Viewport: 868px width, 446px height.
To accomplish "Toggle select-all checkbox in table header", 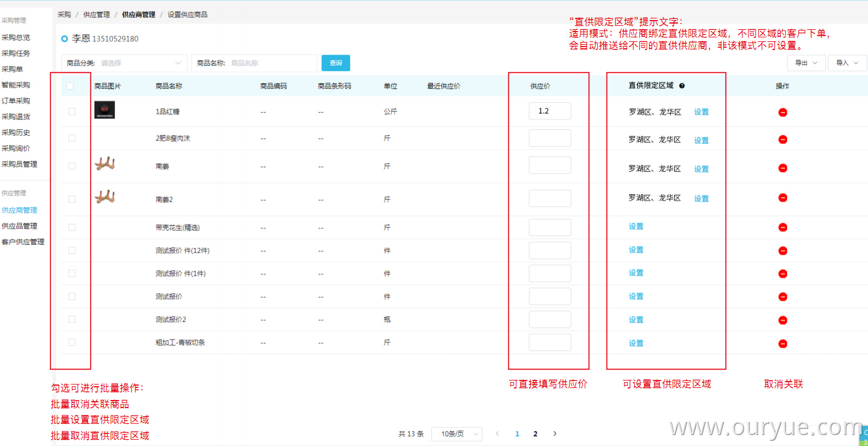I will (70, 86).
